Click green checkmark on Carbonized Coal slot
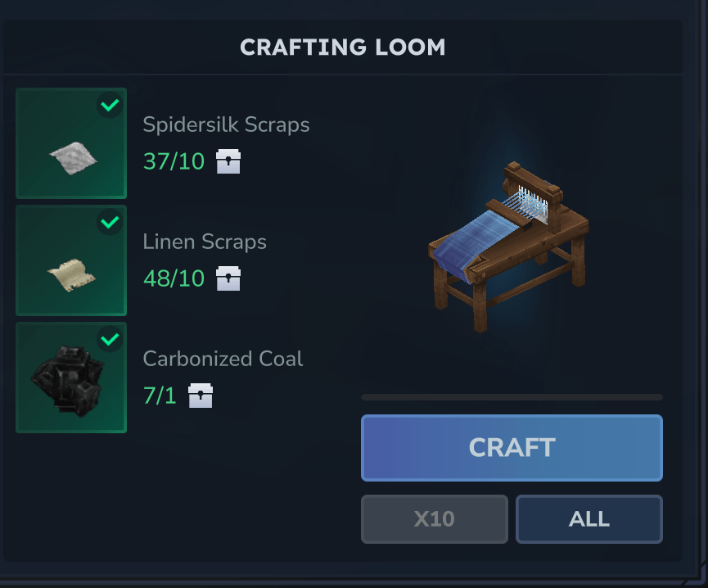Screen dimensions: 708x588 (110, 339)
